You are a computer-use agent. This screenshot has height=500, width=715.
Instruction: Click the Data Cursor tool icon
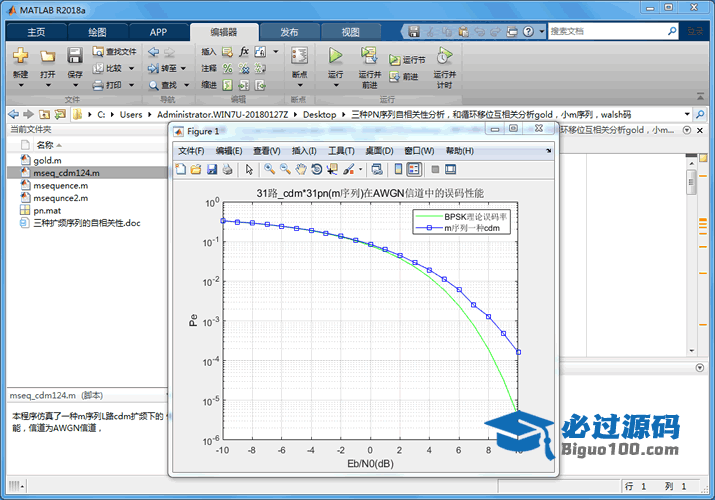(x=333, y=169)
